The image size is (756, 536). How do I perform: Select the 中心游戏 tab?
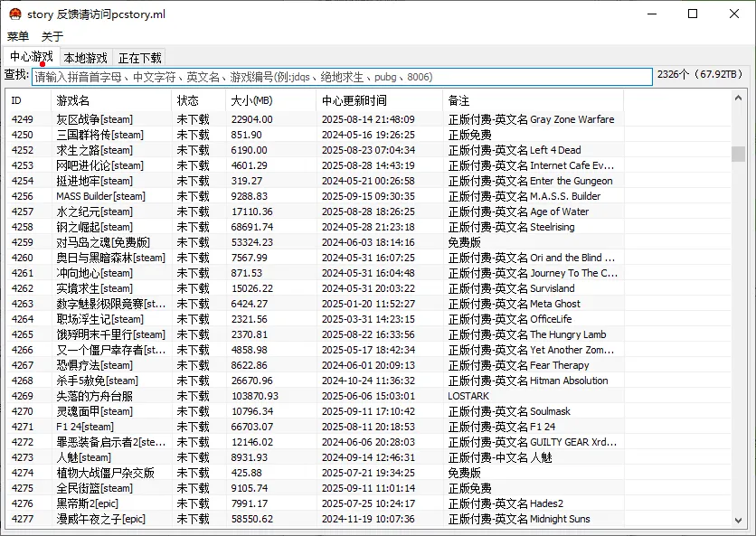pos(31,57)
